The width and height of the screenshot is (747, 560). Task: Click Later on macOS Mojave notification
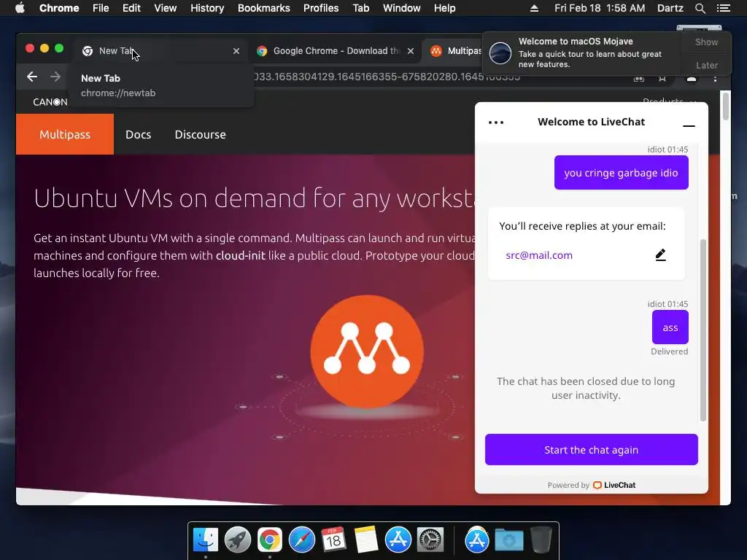[x=706, y=65]
